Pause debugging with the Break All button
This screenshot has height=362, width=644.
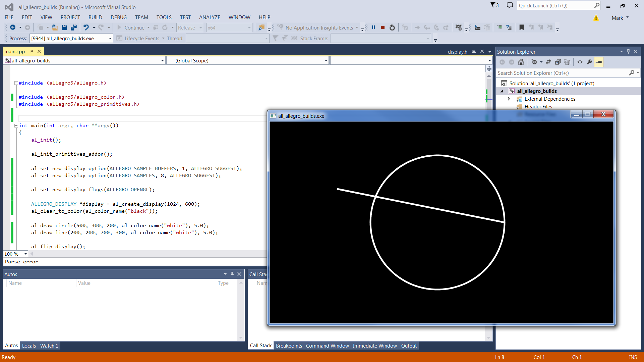point(373,28)
